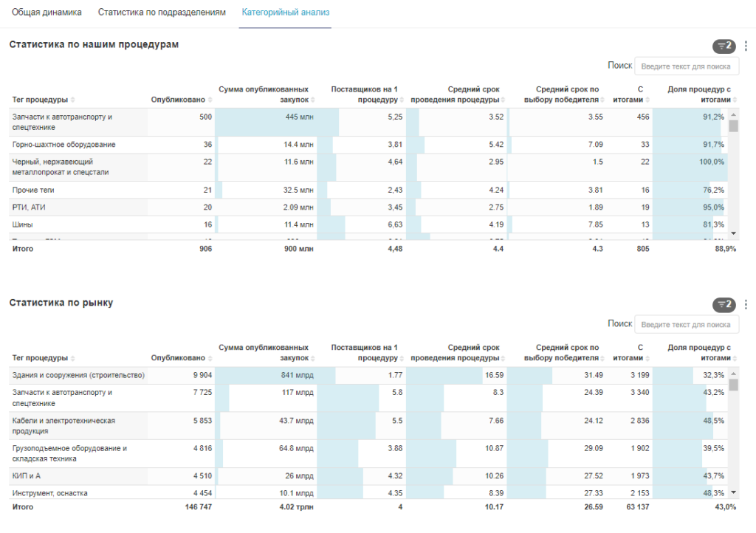Sort our procedures by Поставщиков на 1 процедуру
Screen dimensions: 756x533
tap(402, 100)
